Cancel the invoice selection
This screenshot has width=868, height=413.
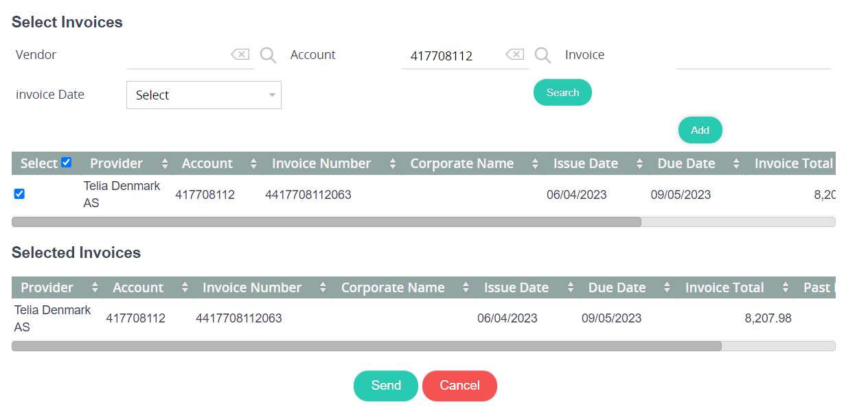point(459,386)
